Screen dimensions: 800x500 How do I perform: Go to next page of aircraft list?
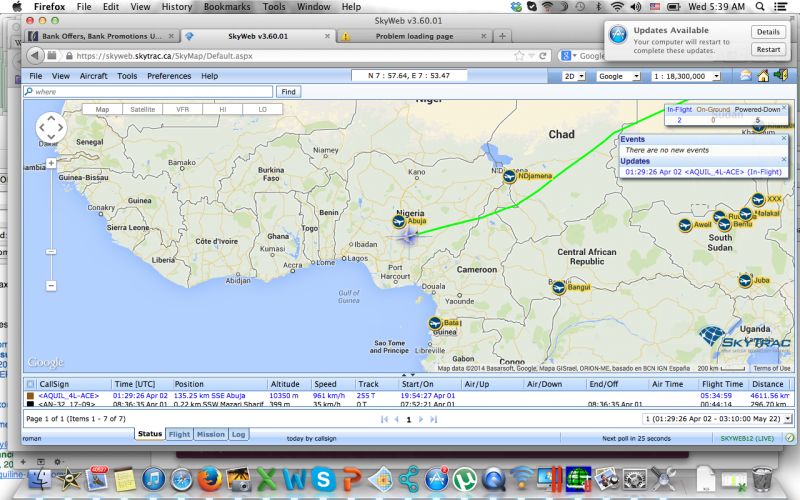coord(421,419)
